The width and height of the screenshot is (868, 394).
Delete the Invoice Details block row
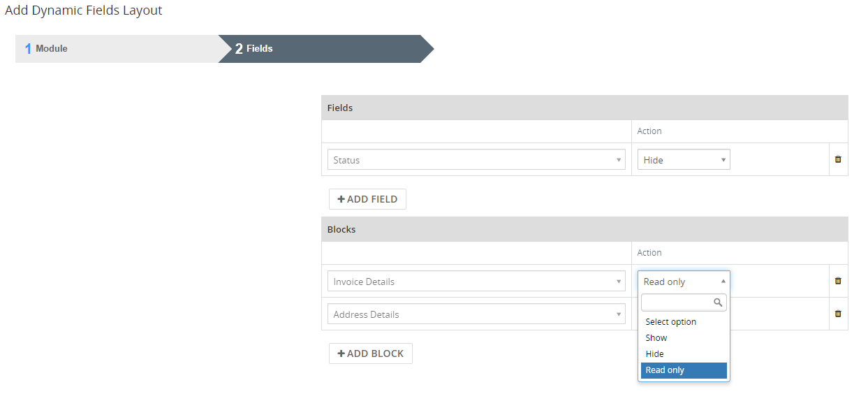pos(838,281)
